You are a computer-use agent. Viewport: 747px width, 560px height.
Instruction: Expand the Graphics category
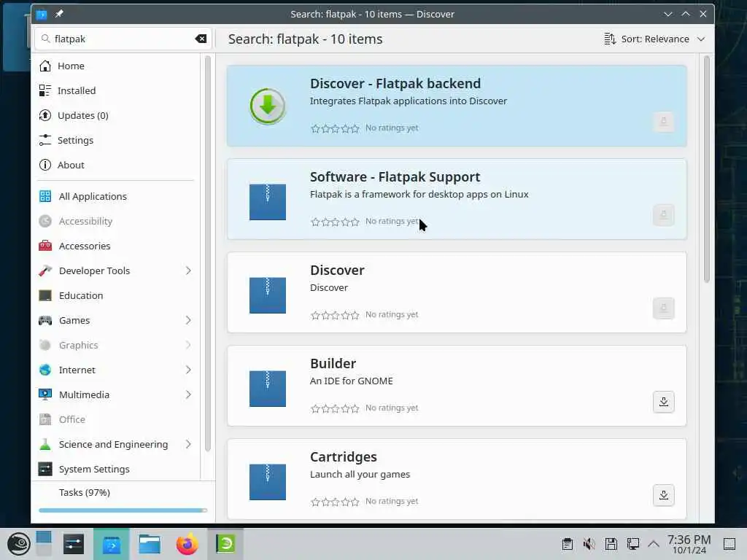[x=188, y=345]
